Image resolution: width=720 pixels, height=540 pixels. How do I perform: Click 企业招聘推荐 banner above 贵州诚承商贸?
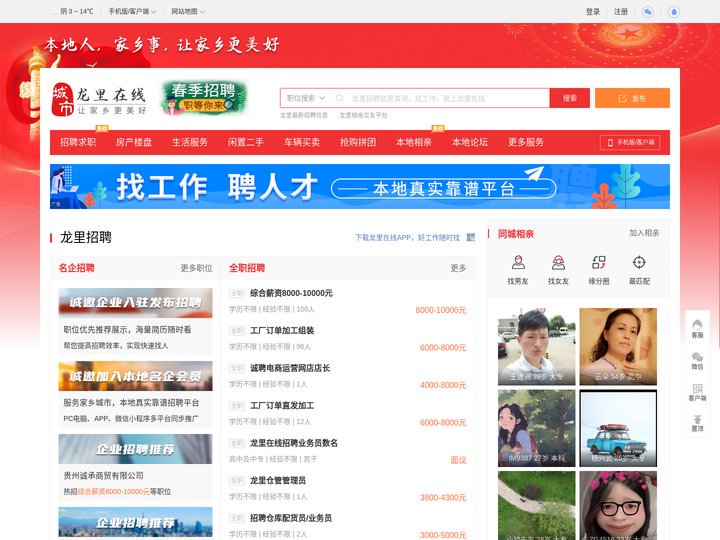pos(135,449)
